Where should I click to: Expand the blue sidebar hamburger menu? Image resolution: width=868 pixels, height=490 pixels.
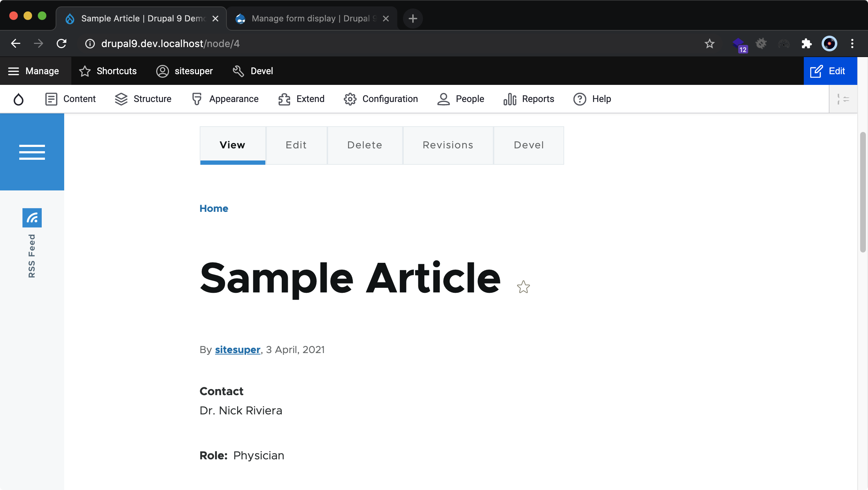point(32,152)
